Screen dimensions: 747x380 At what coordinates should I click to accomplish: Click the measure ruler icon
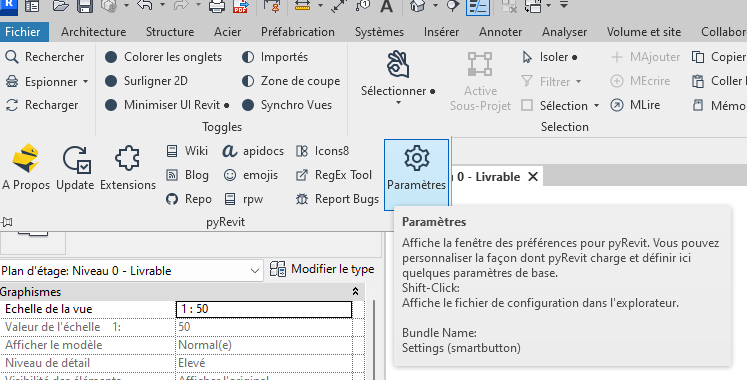pyautogui.click(x=303, y=6)
